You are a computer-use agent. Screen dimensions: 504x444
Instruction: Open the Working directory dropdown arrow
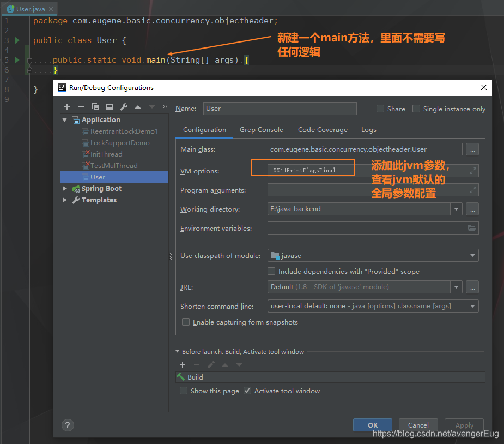pos(456,209)
